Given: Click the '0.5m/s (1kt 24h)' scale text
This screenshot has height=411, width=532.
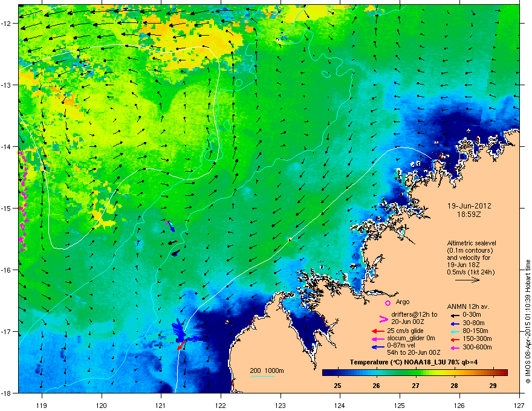Looking at the screenshot, I should click(471, 272).
